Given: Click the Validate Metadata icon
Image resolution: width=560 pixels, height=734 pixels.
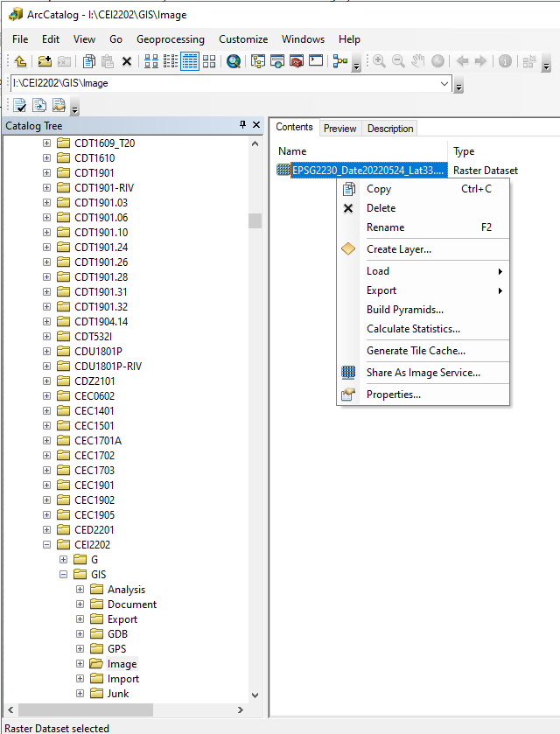Looking at the screenshot, I should coord(19,105).
